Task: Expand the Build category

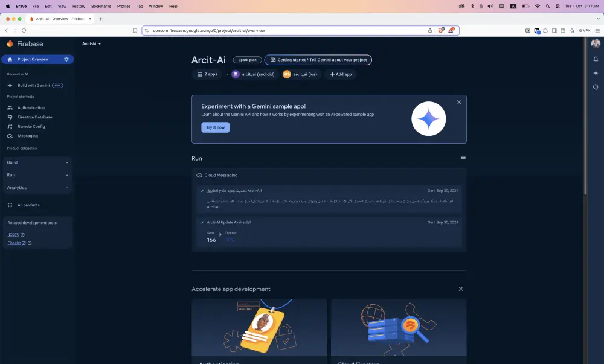Action: click(x=37, y=162)
